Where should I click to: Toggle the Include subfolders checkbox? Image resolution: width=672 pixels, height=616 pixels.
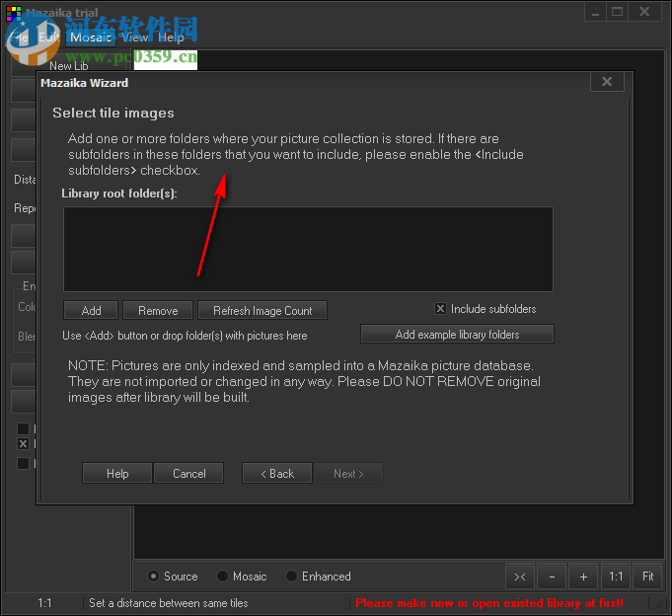(440, 309)
